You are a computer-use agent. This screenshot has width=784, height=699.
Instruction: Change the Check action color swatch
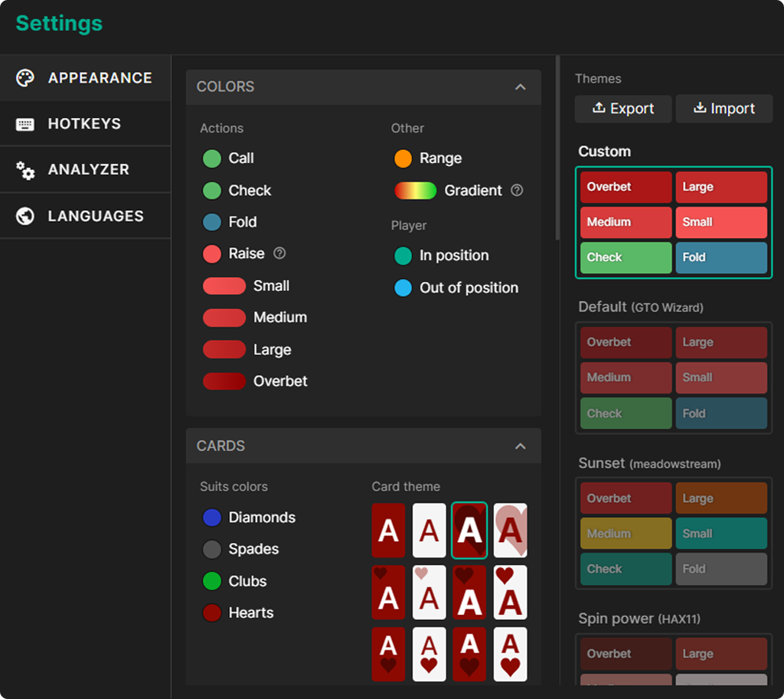(x=212, y=191)
